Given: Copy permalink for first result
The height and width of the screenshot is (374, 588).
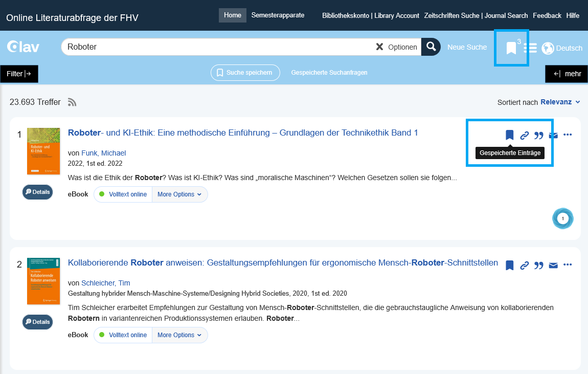Looking at the screenshot, I should [x=524, y=136].
